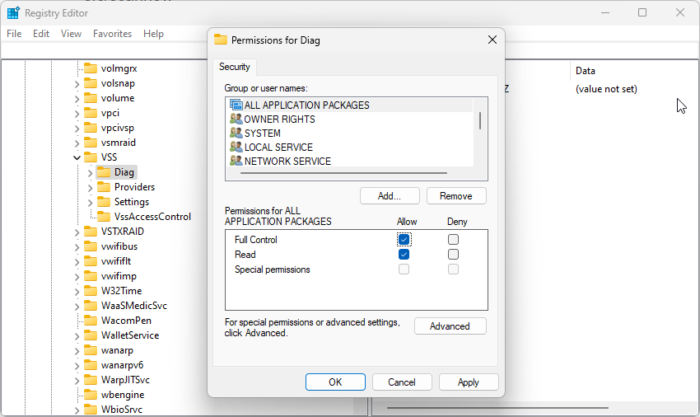
Task: Expand the W32Time tree node
Action: [x=77, y=291]
